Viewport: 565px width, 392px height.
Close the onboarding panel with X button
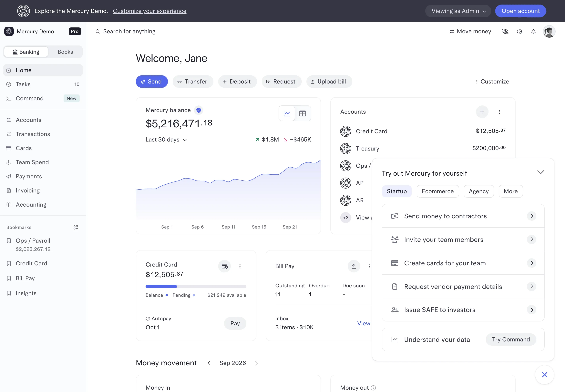[x=544, y=375]
